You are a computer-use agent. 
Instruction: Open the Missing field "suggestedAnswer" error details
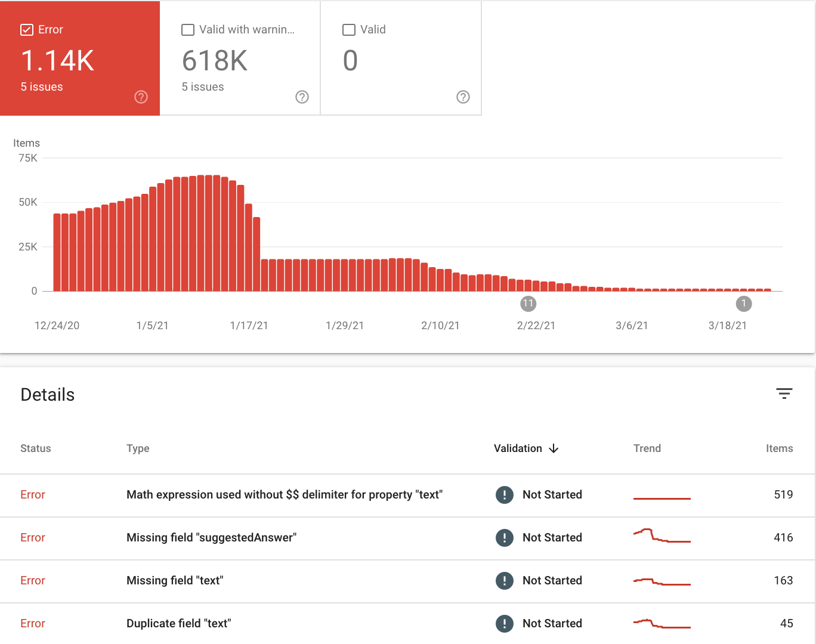click(212, 537)
